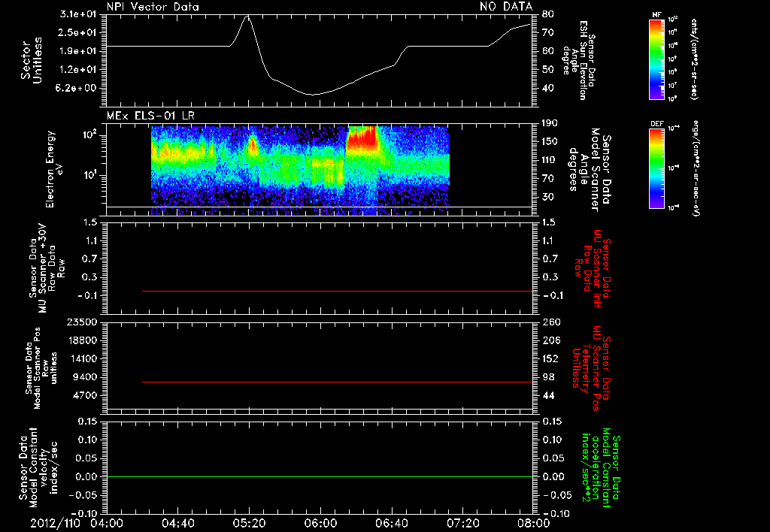
Task: Select the "NO DATA" label
Action: click(x=506, y=6)
